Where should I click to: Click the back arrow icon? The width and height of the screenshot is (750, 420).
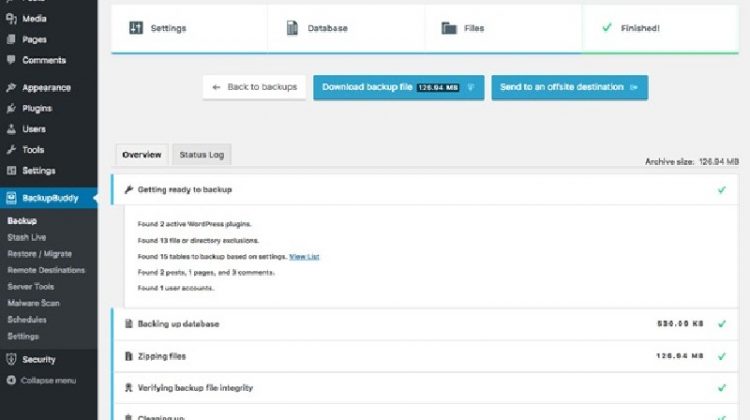coord(216,87)
